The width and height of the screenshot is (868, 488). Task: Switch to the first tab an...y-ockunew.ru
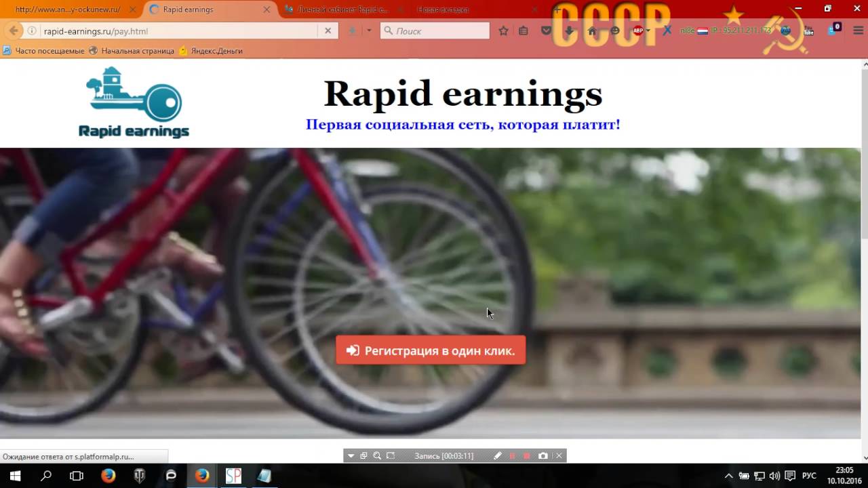point(67,9)
